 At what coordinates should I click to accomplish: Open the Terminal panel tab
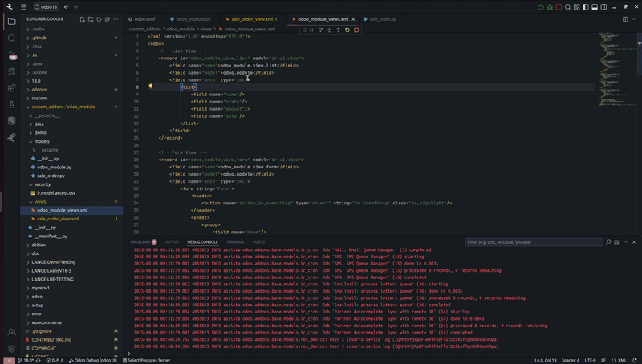(235, 241)
